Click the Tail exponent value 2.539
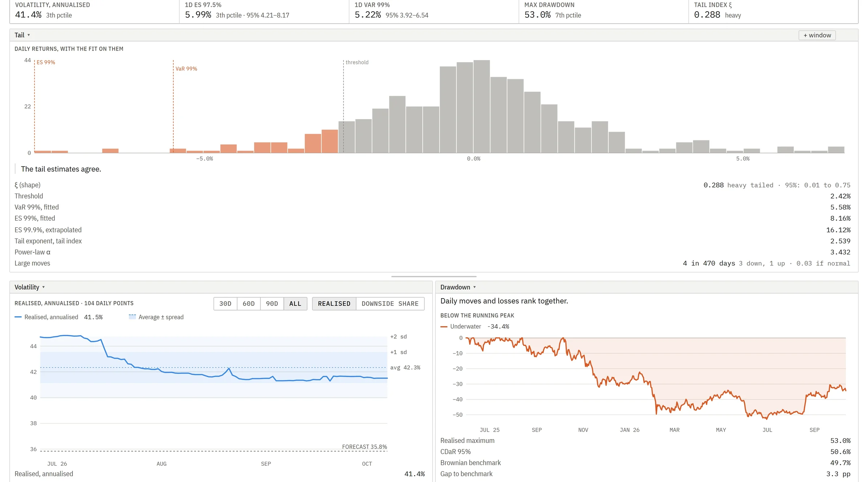 (x=840, y=241)
